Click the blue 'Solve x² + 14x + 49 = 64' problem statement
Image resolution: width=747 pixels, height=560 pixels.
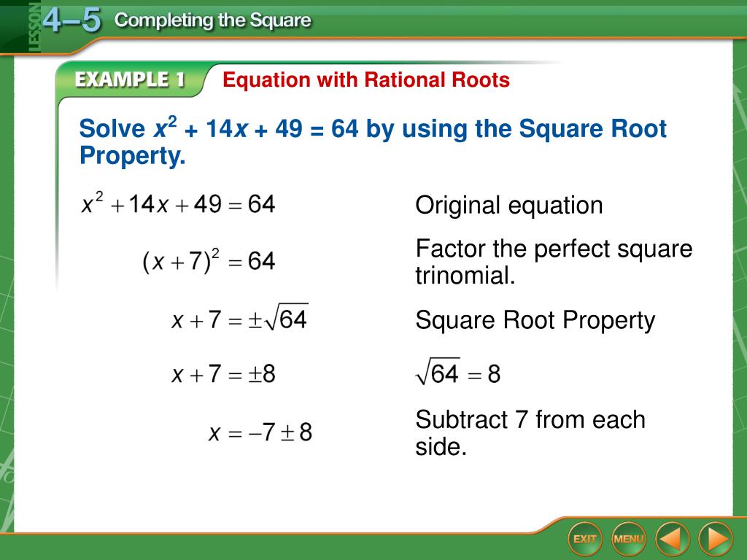click(x=373, y=141)
